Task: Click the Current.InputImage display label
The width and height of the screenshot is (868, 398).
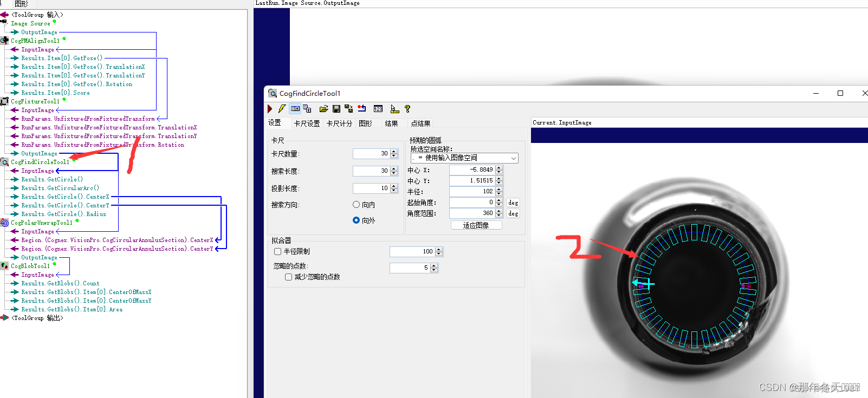Action: coord(562,123)
